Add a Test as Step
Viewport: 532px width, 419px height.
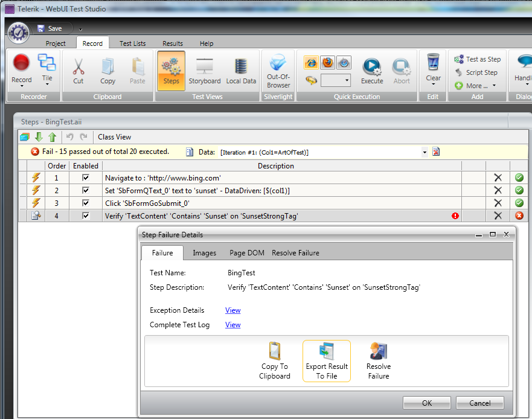(x=478, y=59)
